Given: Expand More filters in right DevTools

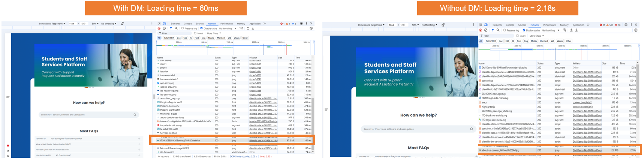Looking at the screenshot, I should [x=536, y=36].
